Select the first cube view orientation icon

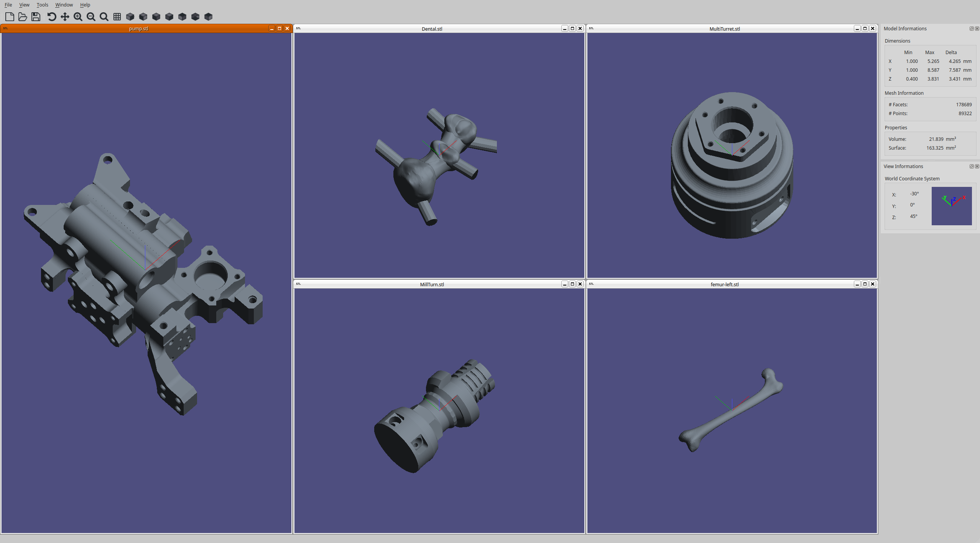coord(130,17)
